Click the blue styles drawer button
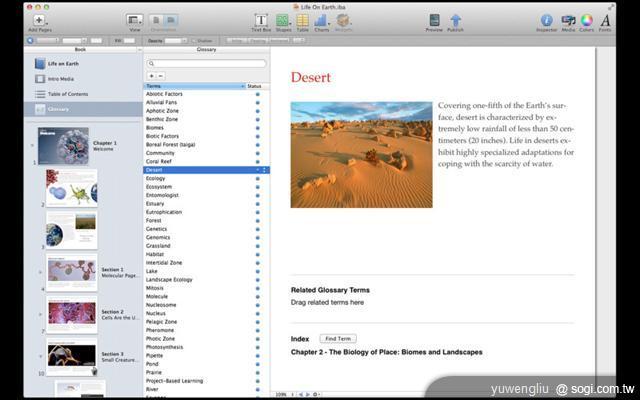640x400 pixels. click(x=30, y=40)
